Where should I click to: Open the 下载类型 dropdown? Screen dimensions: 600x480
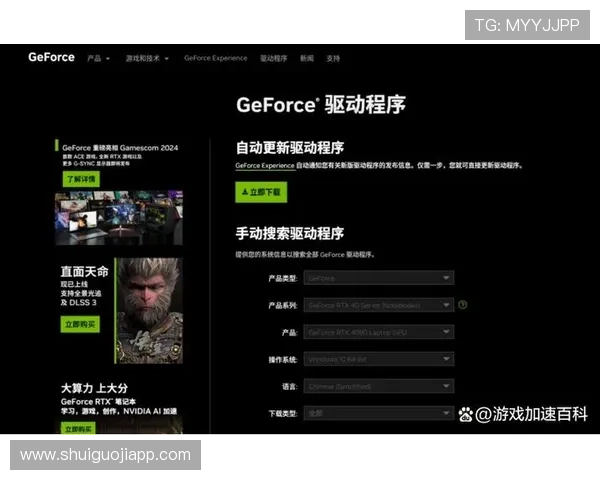coord(379,413)
